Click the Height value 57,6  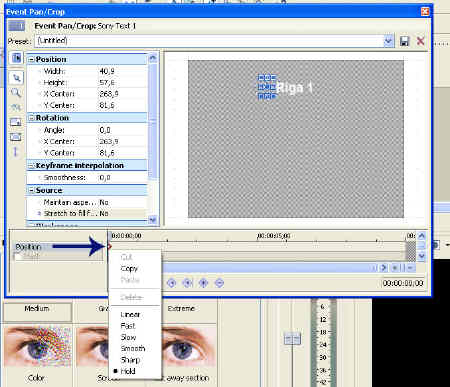[107, 82]
